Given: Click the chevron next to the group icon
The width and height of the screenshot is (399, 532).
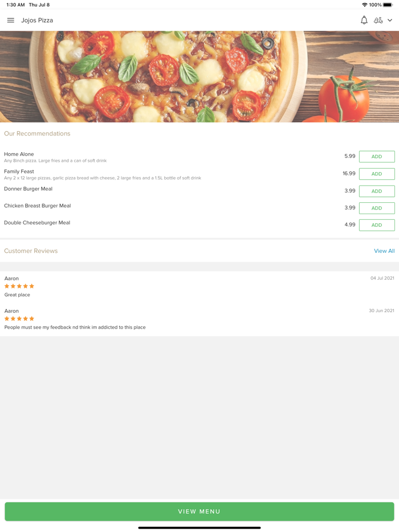Looking at the screenshot, I should click(389, 20).
